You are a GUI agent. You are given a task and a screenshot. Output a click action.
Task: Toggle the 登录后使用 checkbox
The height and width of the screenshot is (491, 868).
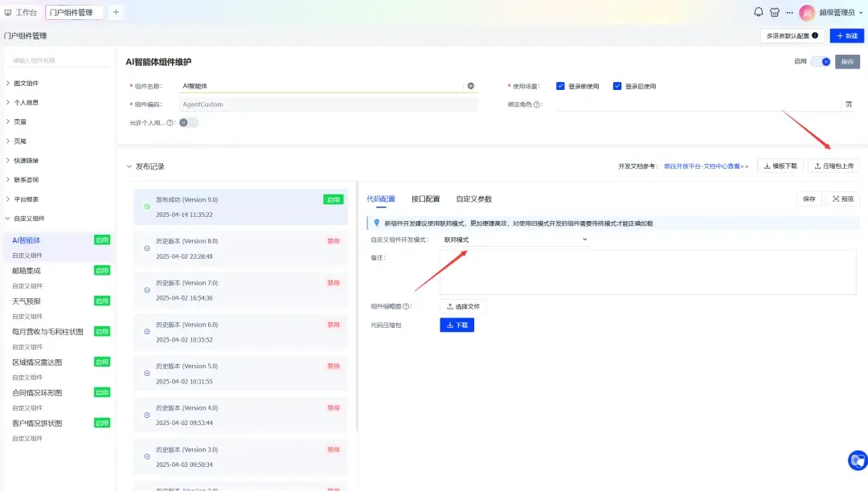pos(617,86)
